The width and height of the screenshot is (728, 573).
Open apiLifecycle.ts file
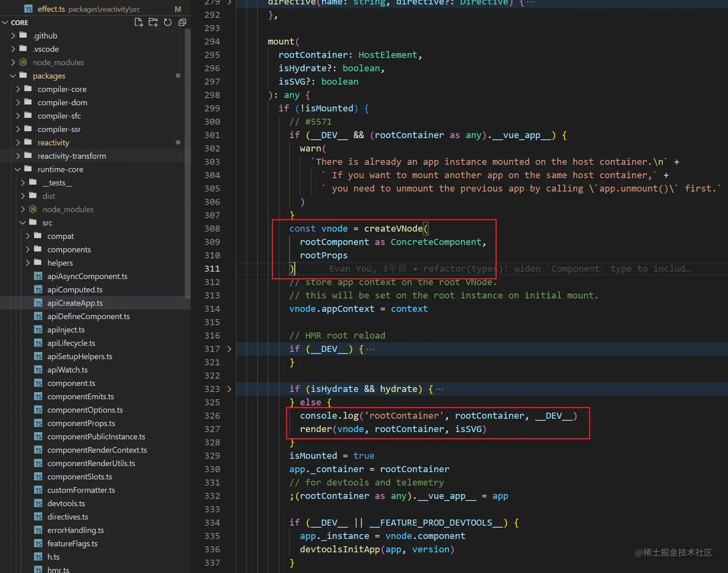tap(95, 343)
